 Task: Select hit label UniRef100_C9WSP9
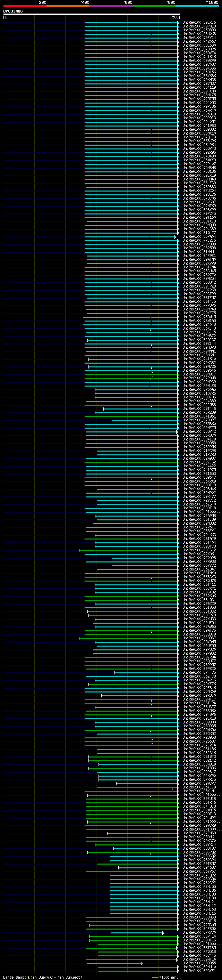[x=199, y=61]
